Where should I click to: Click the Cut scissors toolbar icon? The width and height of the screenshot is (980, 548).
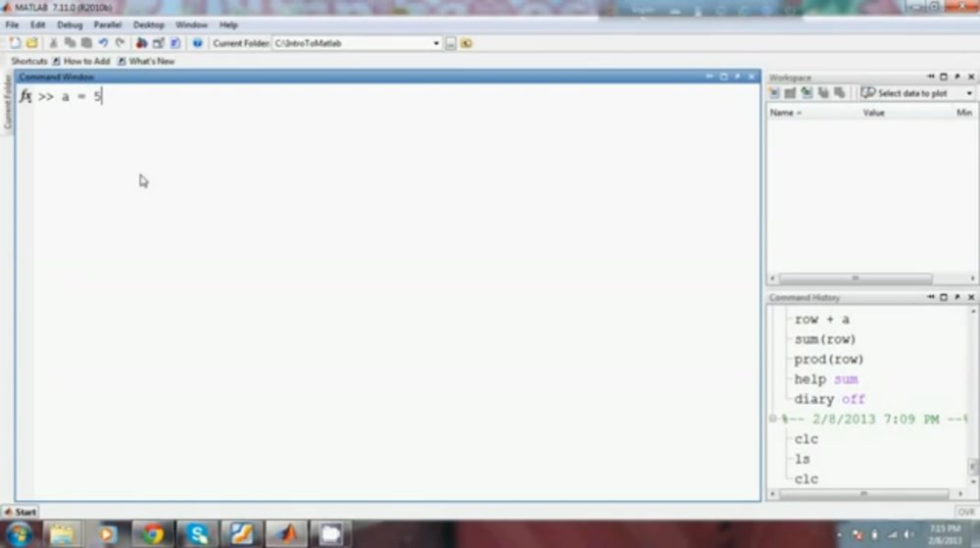pos(53,43)
